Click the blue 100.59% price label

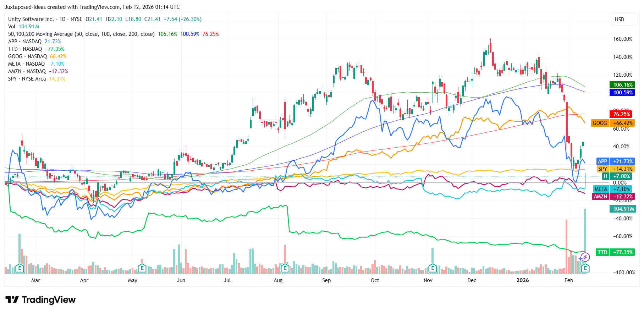pos(622,93)
